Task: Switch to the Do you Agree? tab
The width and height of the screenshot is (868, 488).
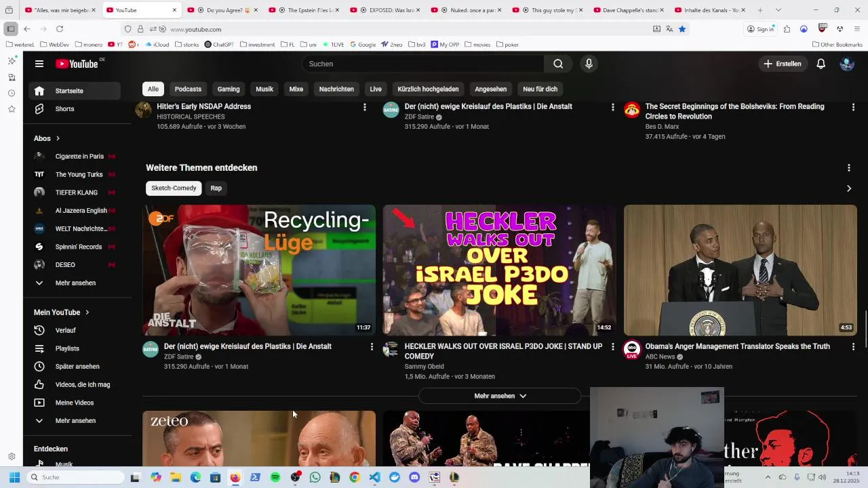Action: click(x=222, y=10)
